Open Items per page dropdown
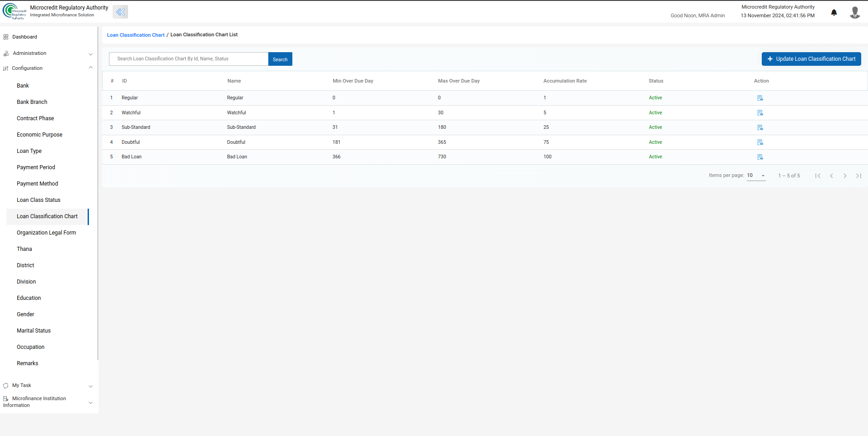This screenshot has height=436, width=868. [x=756, y=176]
